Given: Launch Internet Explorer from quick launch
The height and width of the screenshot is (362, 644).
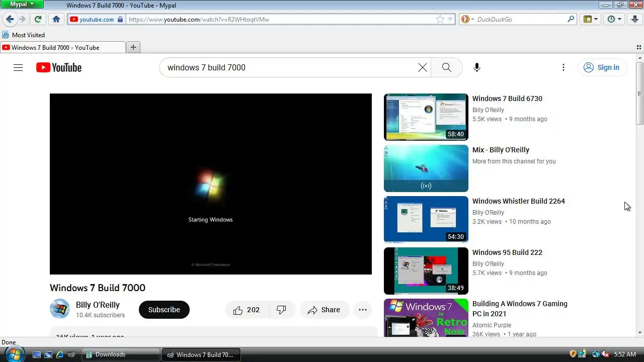Looking at the screenshot, I should pyautogui.click(x=60, y=354).
